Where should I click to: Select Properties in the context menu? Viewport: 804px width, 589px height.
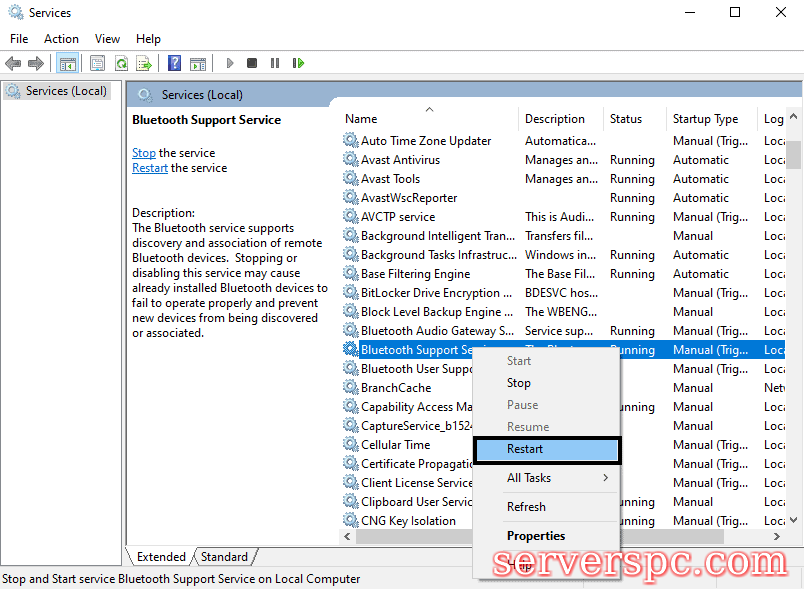tap(536, 536)
